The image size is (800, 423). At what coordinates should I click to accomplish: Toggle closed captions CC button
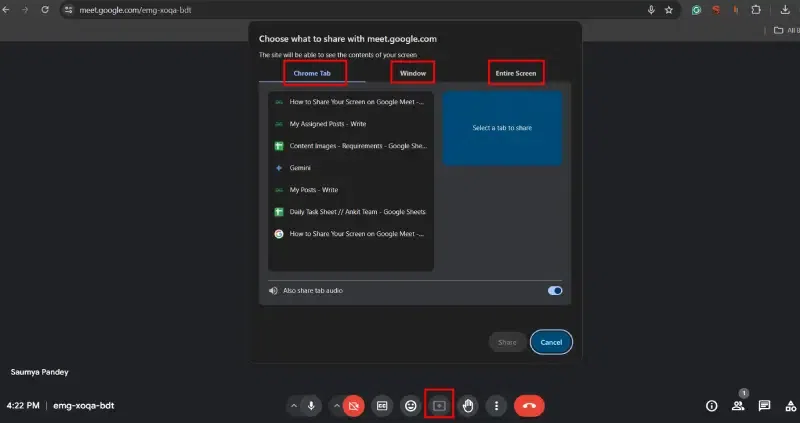tap(382, 406)
